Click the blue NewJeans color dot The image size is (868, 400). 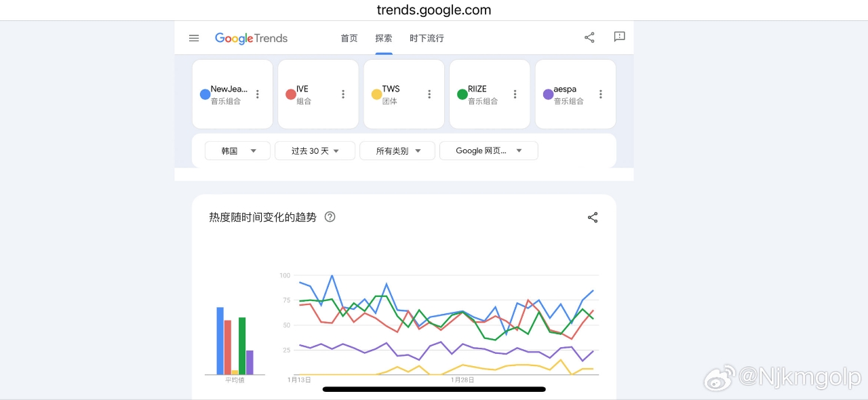205,94
